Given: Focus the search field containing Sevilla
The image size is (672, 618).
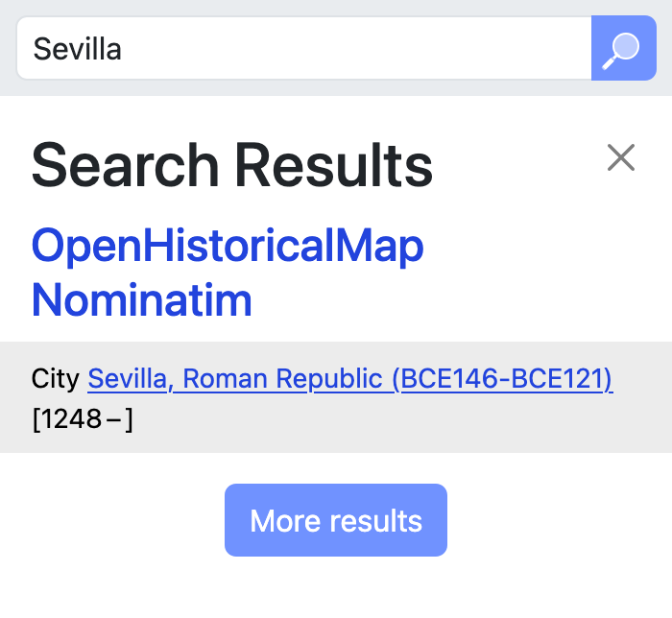Looking at the screenshot, I should (x=303, y=48).
